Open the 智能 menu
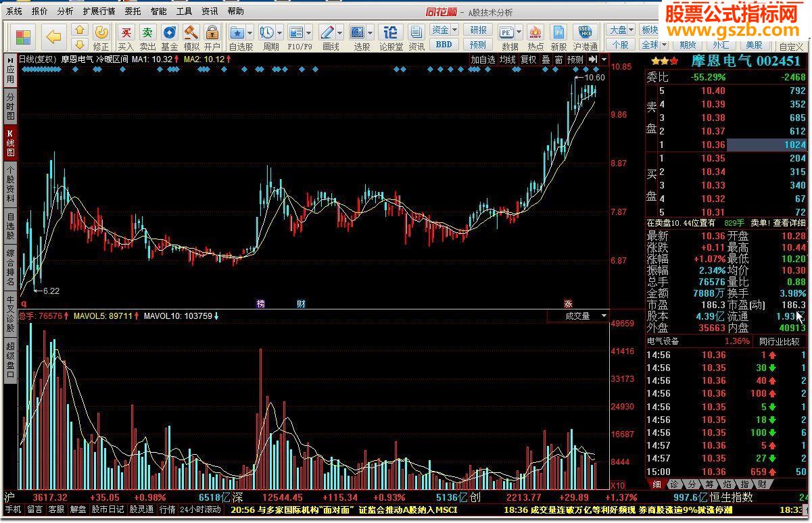 point(159,11)
